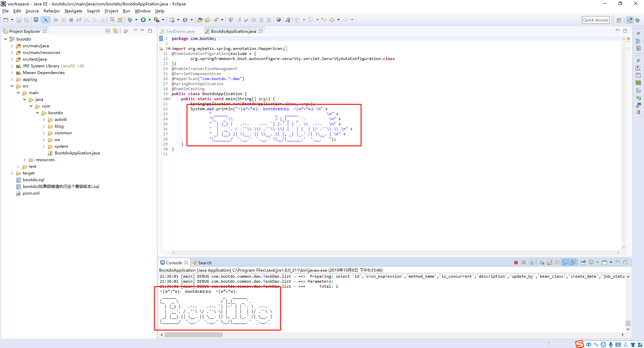Screen dimensions: 644x348
Task: Click the Debug bug icon in toolbar
Action: tap(130, 20)
